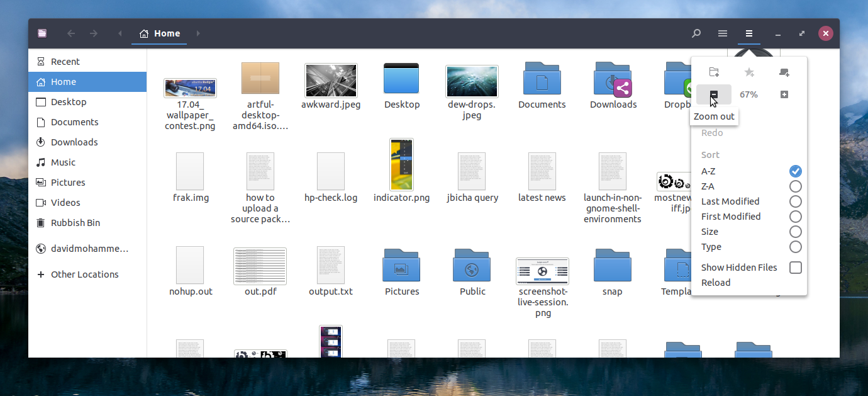
Task: Select the Z-A sort radio button
Action: (x=795, y=186)
